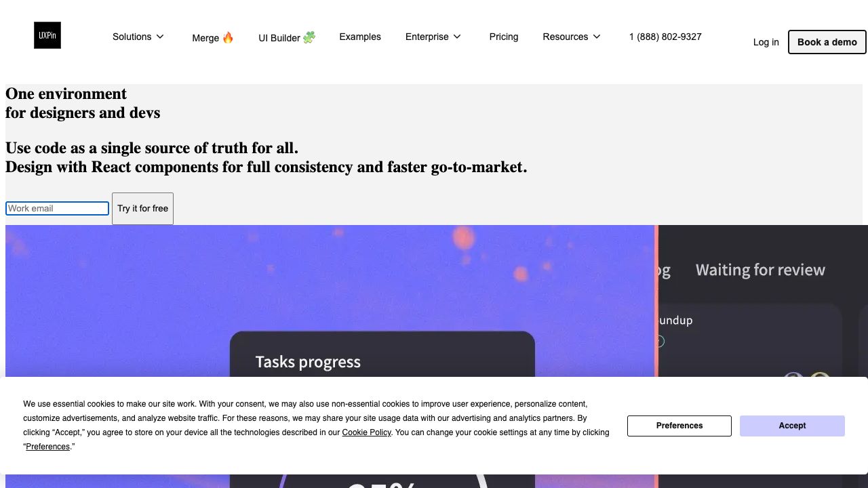Focus the Work email input field

(x=57, y=208)
